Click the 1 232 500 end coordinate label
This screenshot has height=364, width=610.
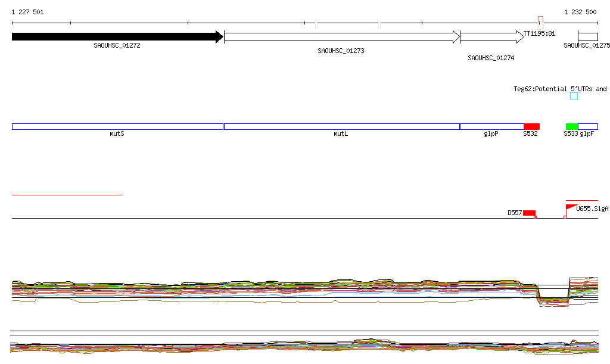pos(580,12)
